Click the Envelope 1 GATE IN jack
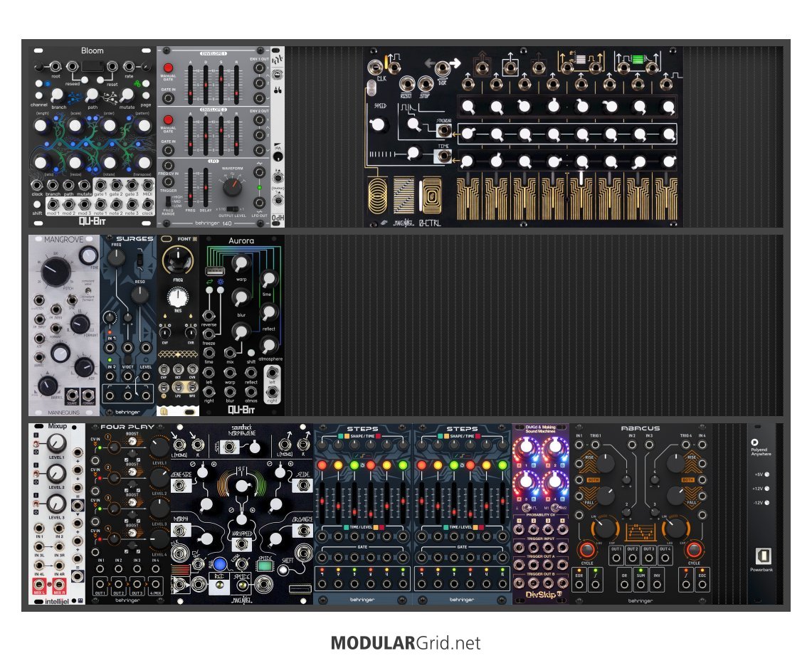 (168, 98)
